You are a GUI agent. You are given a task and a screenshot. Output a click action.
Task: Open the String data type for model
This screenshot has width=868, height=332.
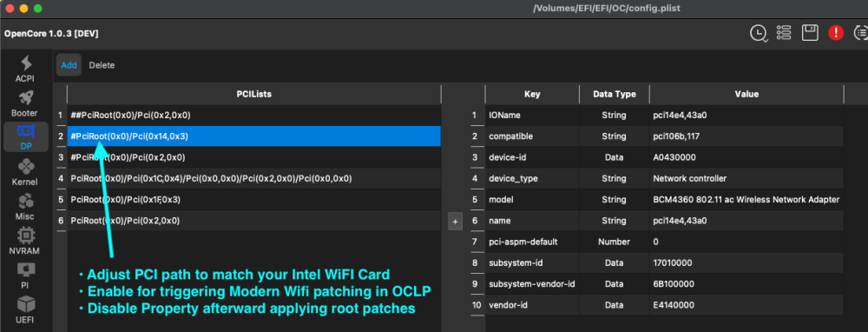(615, 200)
